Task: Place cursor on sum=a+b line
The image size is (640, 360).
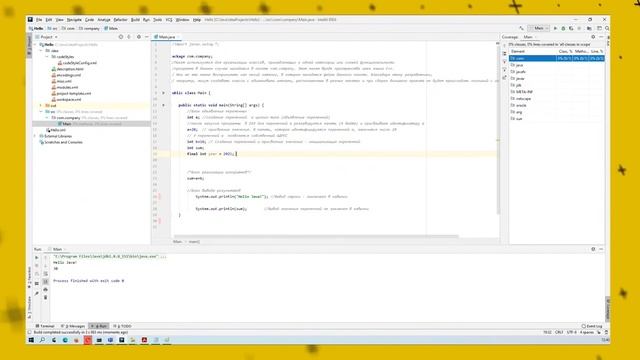Action: click(196, 178)
